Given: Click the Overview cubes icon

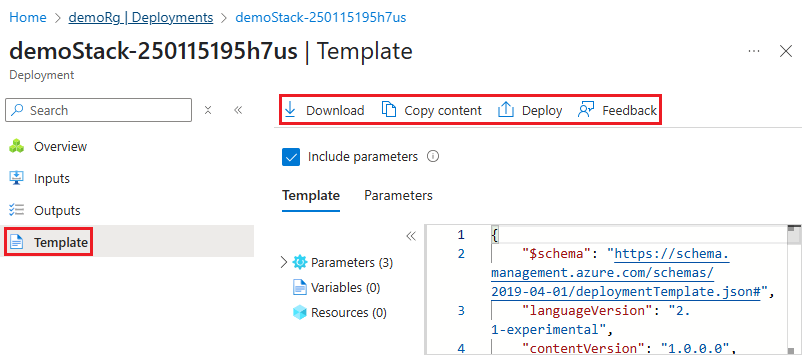Looking at the screenshot, I should point(17,146).
